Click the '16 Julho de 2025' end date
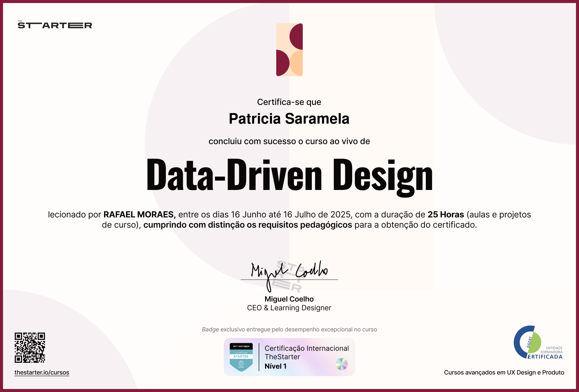 pos(318,214)
